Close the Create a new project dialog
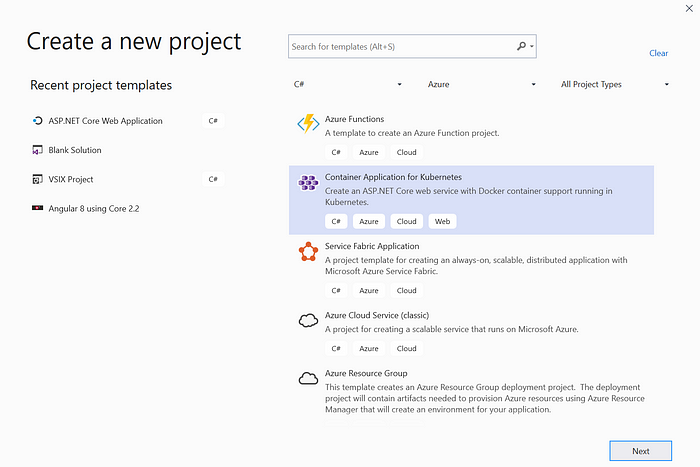This screenshot has width=700, height=467. pos(689,8)
